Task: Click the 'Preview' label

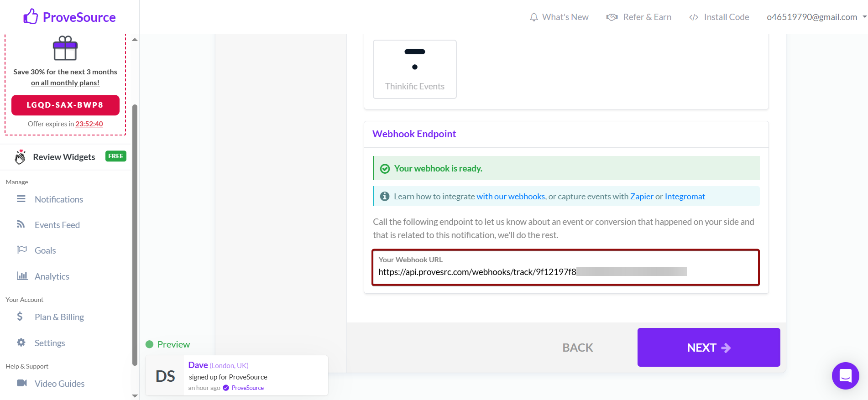Action: click(x=173, y=344)
